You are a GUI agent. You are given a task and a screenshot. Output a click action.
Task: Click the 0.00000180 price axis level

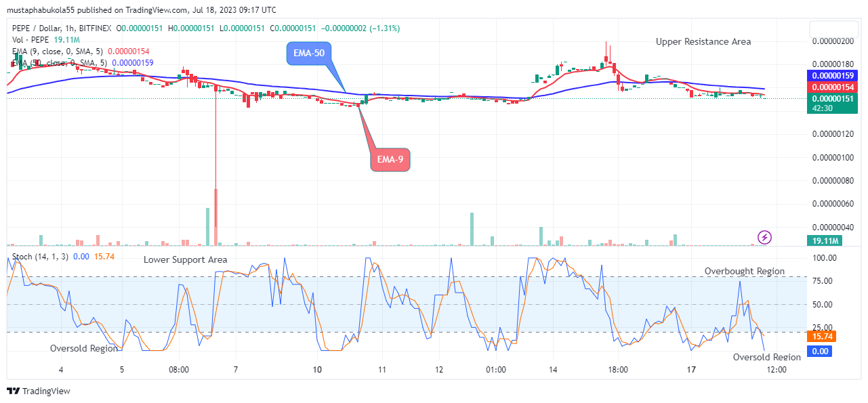coord(833,64)
